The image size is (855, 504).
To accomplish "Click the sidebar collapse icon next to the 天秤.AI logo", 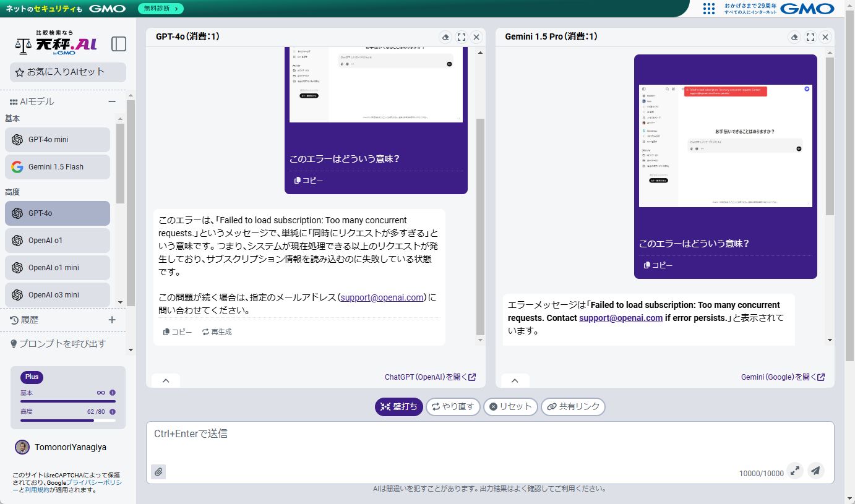I will [x=118, y=44].
